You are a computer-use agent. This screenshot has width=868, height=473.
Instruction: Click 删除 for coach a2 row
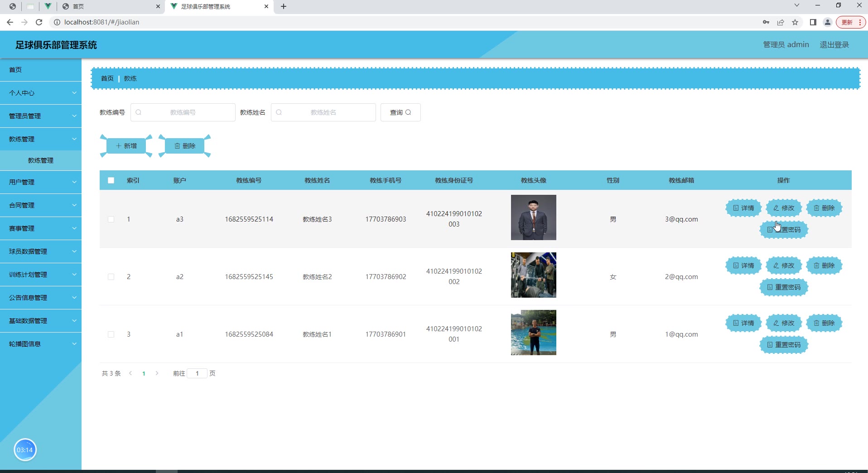click(824, 265)
